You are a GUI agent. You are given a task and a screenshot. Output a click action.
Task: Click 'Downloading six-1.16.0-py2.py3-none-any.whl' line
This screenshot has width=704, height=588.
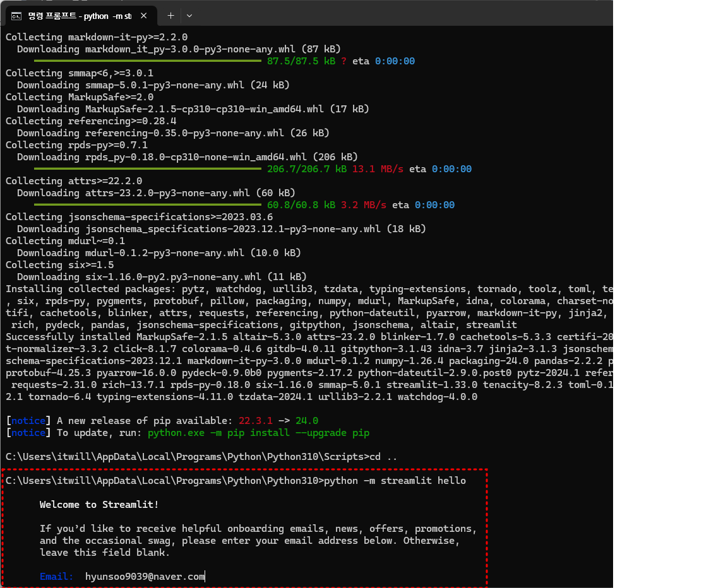click(162, 277)
